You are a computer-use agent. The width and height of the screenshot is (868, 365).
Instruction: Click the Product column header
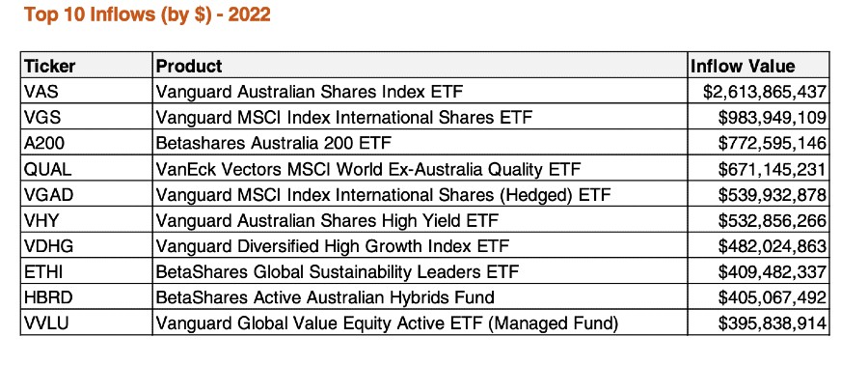coord(420,66)
